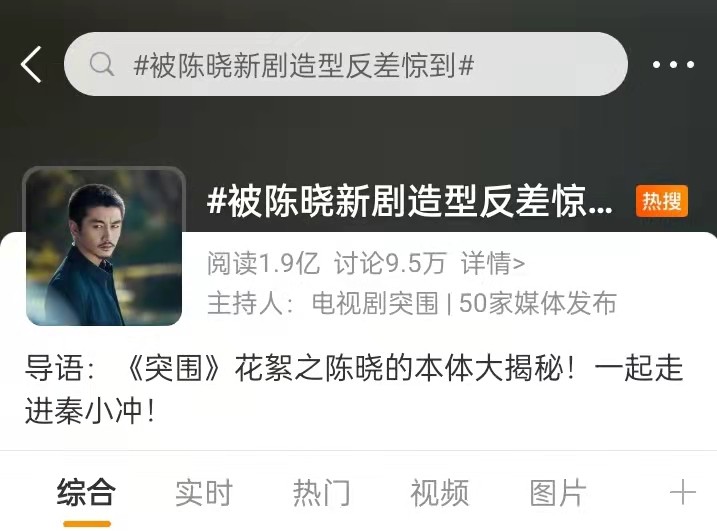
Task: Switch to the 热门 tab
Action: click(x=322, y=492)
